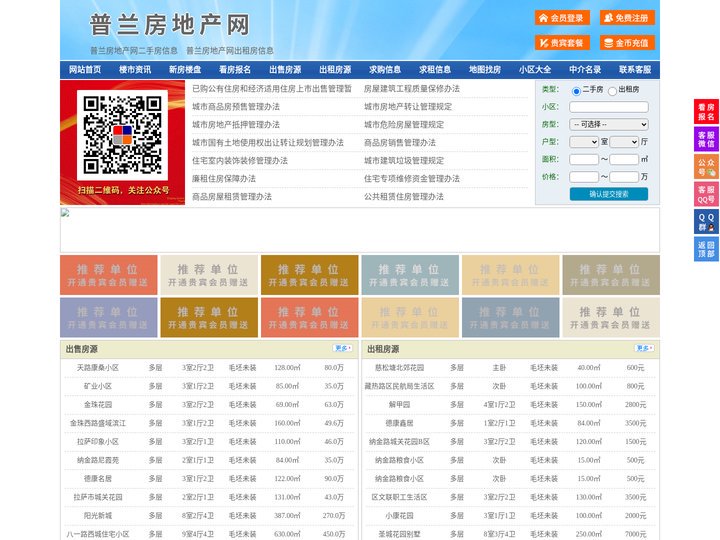Click the minimum 价格 input field
Screen dimensions: 720x540
point(584,177)
